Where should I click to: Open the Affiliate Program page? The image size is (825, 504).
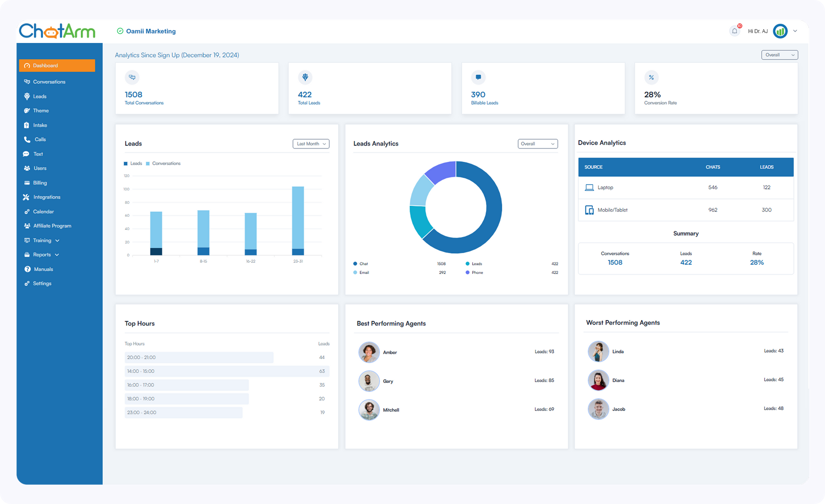[x=52, y=226]
